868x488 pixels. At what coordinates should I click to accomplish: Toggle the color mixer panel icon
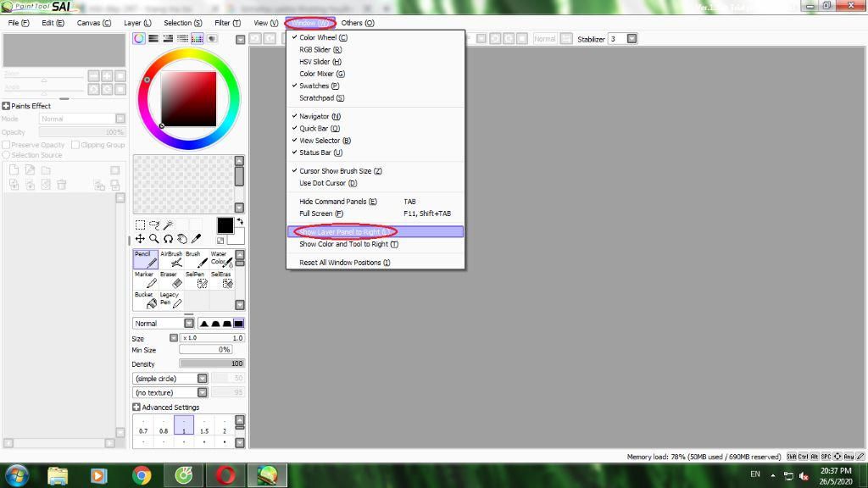click(x=182, y=38)
